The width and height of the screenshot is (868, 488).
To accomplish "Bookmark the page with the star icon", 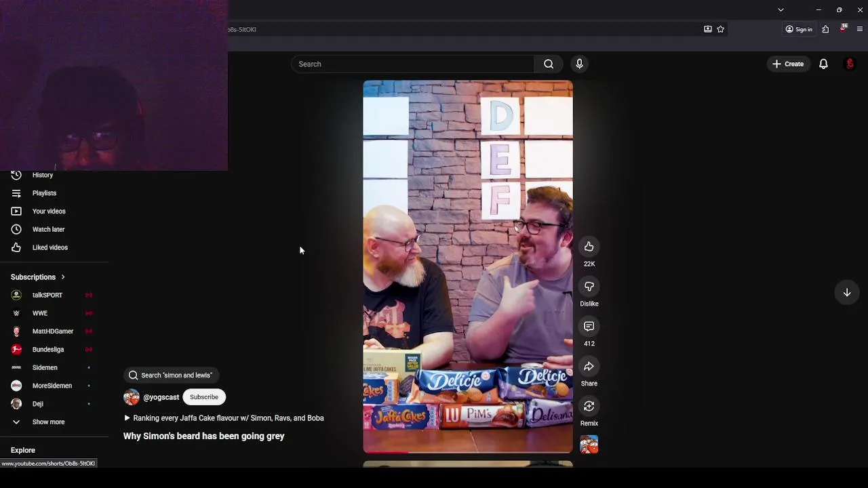I will point(721,29).
